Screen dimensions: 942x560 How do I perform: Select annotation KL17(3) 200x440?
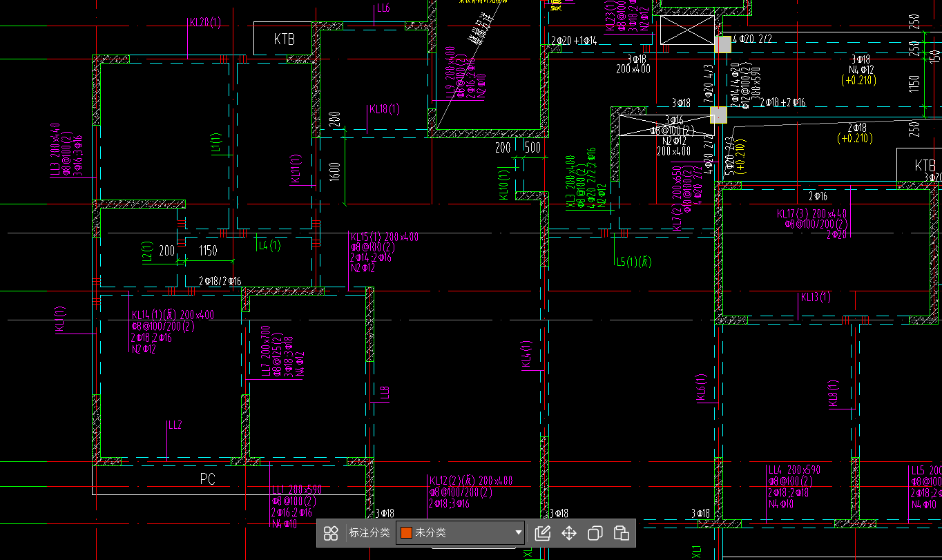pyautogui.click(x=812, y=214)
